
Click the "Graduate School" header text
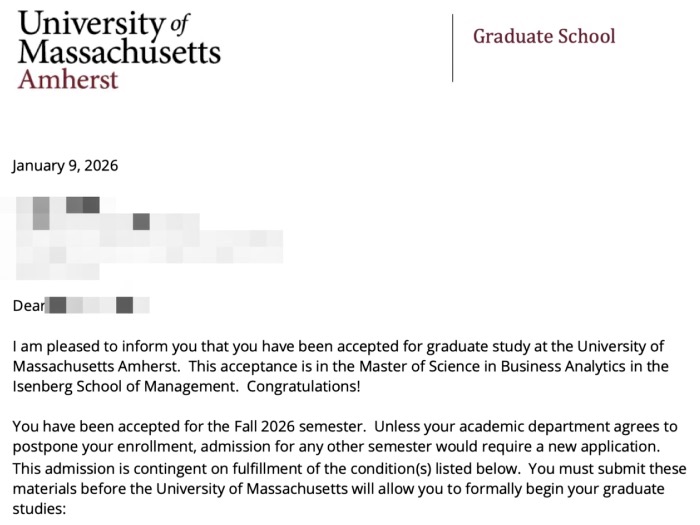(x=544, y=37)
